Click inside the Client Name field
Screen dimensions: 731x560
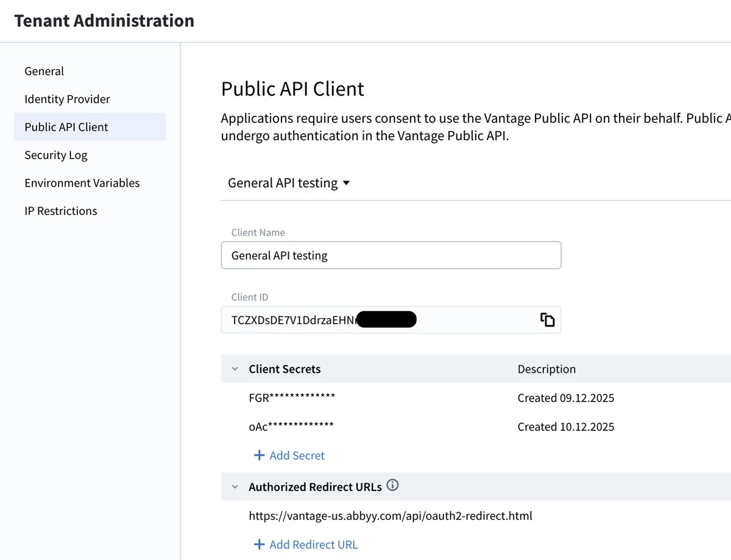[x=390, y=255]
